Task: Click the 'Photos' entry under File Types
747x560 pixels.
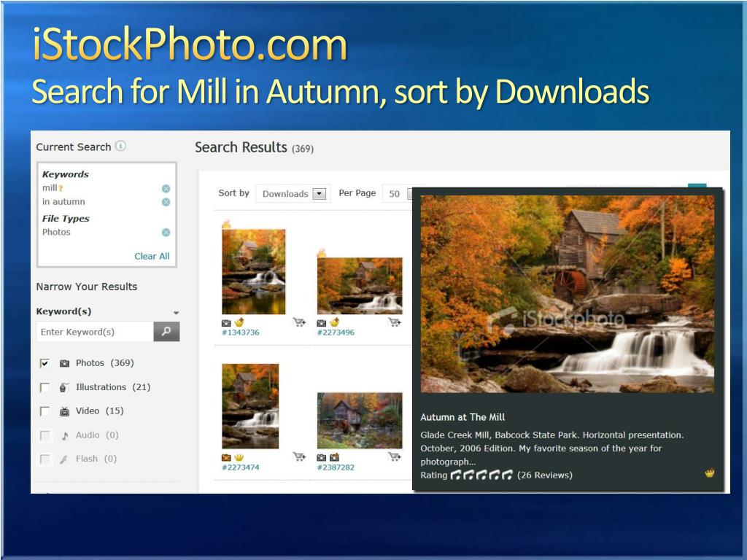Action: click(x=56, y=232)
